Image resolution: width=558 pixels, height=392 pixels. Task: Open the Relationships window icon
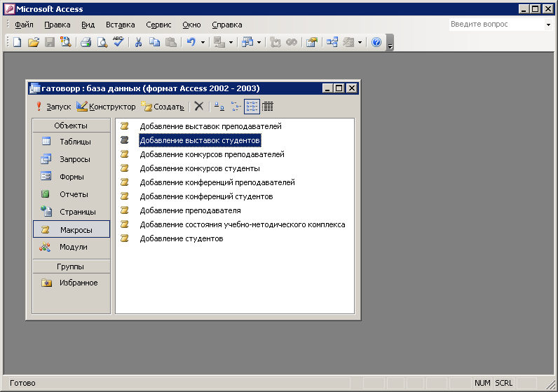click(x=332, y=42)
